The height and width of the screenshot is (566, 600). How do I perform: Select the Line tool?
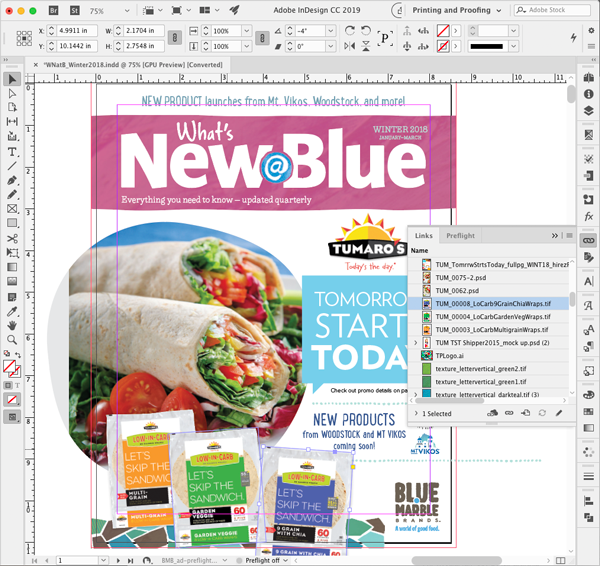coord(12,166)
